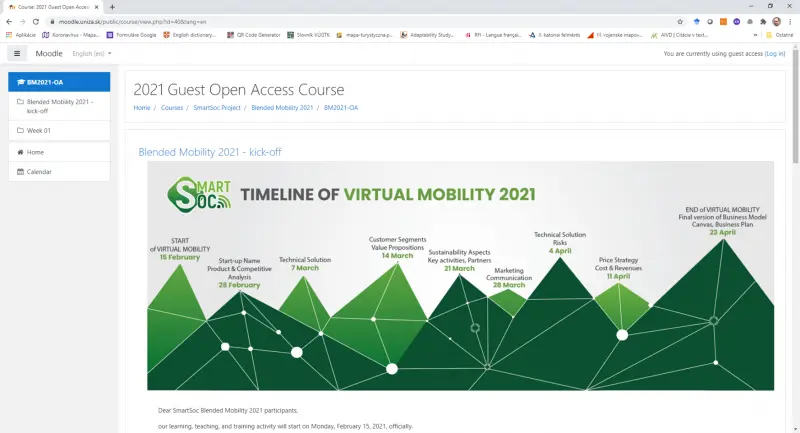Open a new browser tab
800x433 pixels.
click(x=112, y=6)
